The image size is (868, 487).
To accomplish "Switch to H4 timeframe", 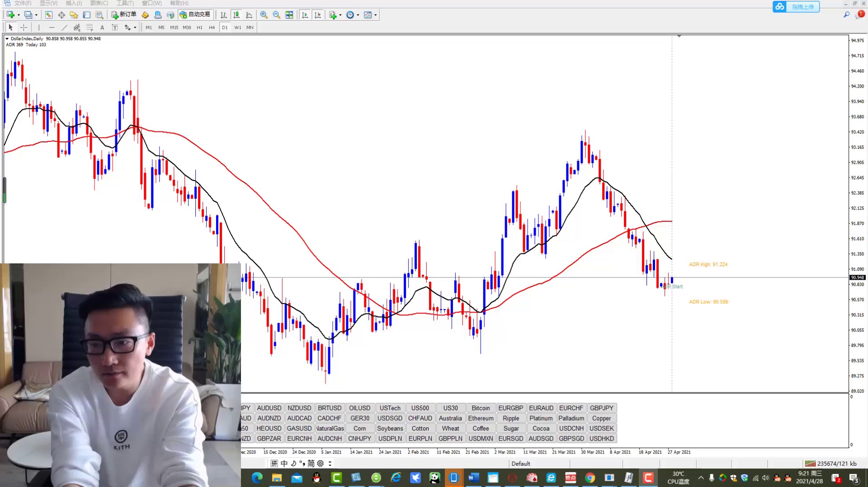I will (x=212, y=28).
